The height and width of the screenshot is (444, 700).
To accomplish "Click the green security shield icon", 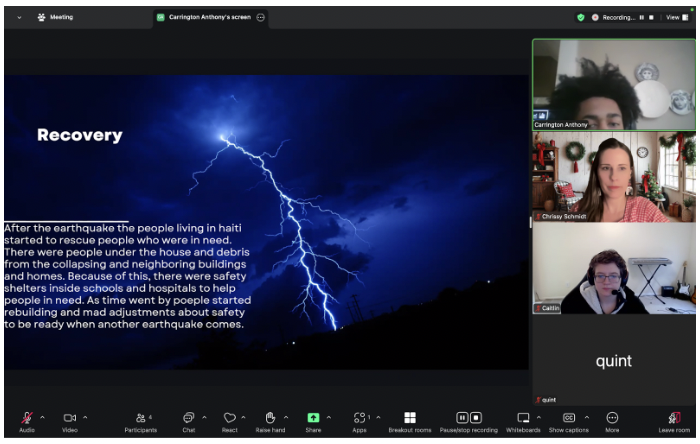I will click(581, 17).
